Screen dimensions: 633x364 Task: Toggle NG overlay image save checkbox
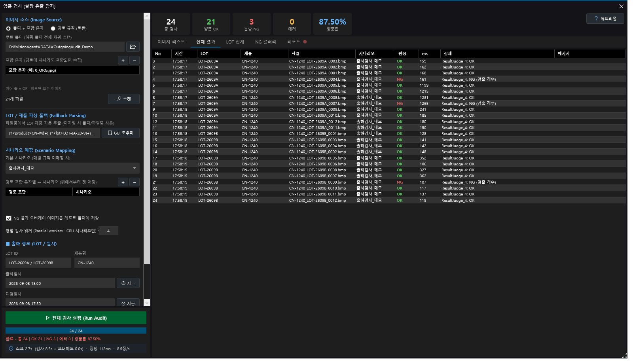click(9, 218)
